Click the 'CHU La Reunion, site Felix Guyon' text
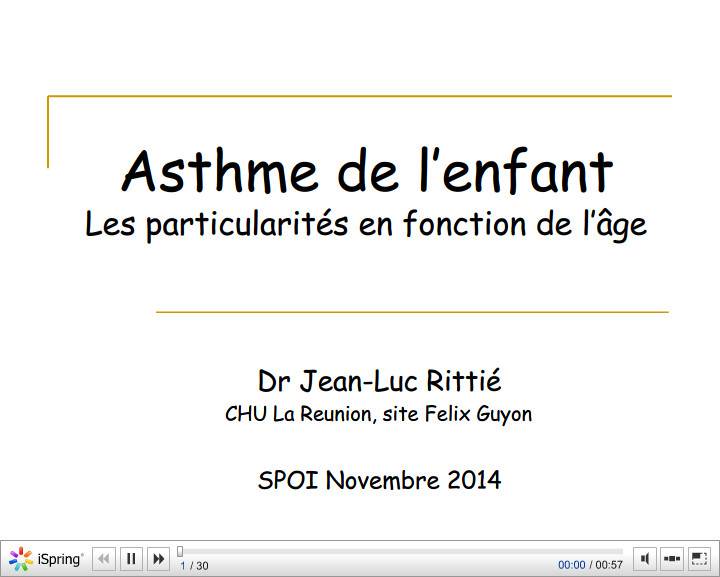720x577 pixels. coord(378,414)
